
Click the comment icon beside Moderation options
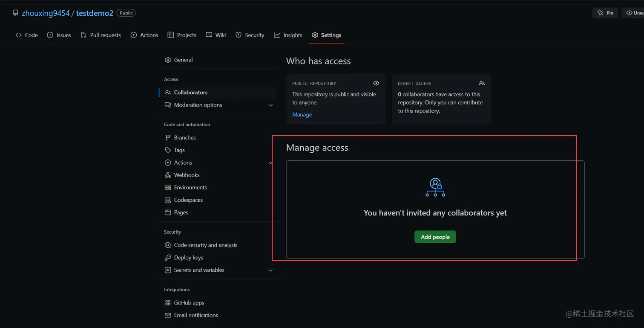click(168, 105)
